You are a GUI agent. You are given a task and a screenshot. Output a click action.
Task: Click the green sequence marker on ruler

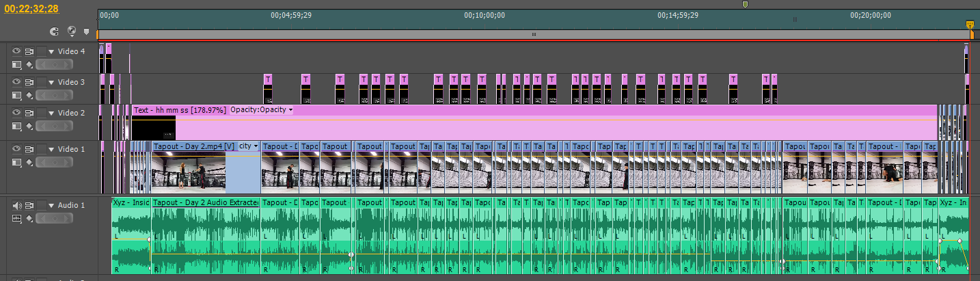[745, 5]
